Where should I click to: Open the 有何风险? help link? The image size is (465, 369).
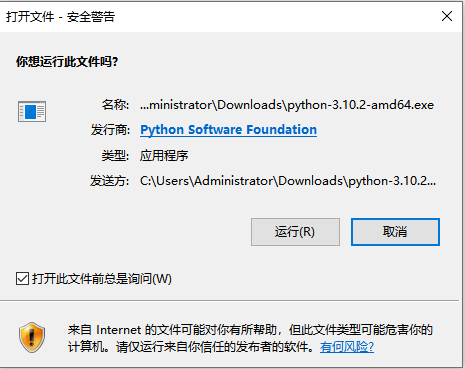(x=347, y=347)
